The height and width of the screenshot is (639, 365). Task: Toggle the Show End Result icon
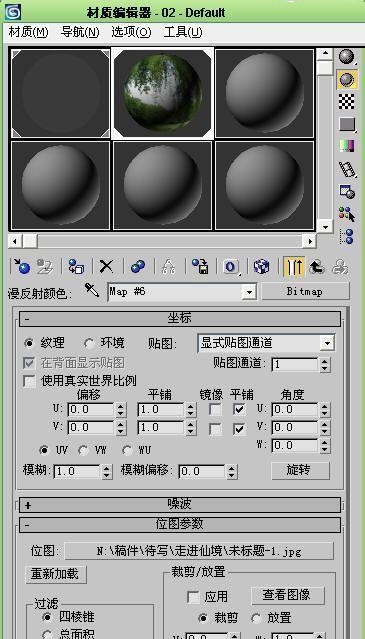[x=293, y=267]
